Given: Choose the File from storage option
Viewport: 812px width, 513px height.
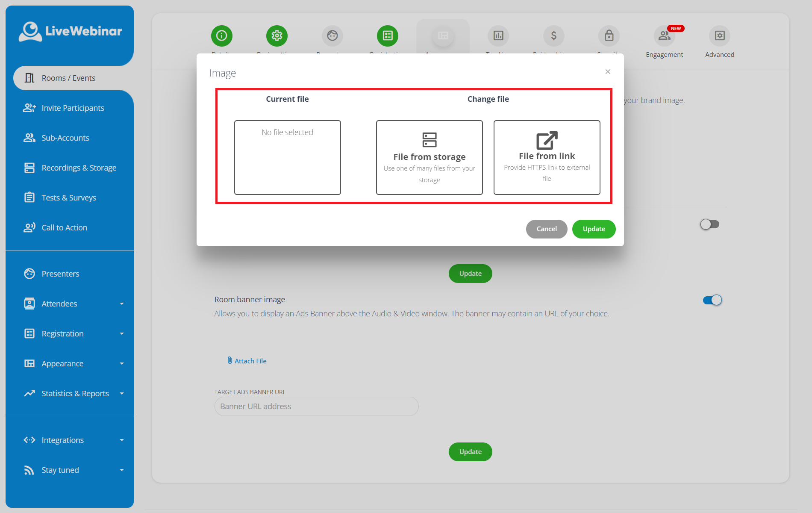Looking at the screenshot, I should [x=429, y=157].
